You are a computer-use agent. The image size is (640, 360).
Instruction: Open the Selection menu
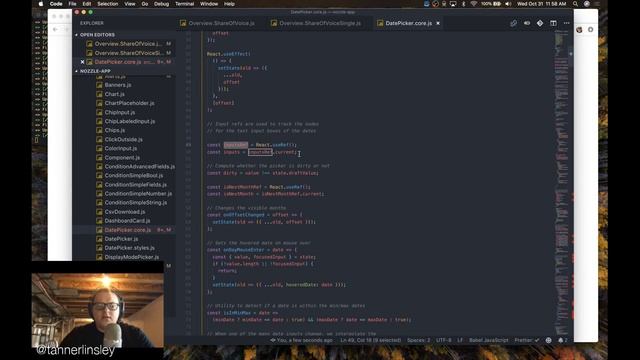108,4
